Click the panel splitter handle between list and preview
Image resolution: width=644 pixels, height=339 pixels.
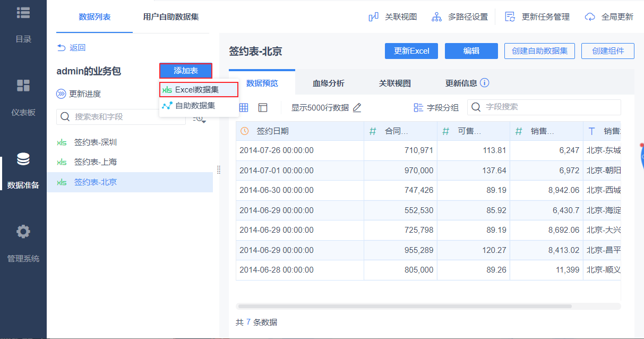tap(219, 170)
